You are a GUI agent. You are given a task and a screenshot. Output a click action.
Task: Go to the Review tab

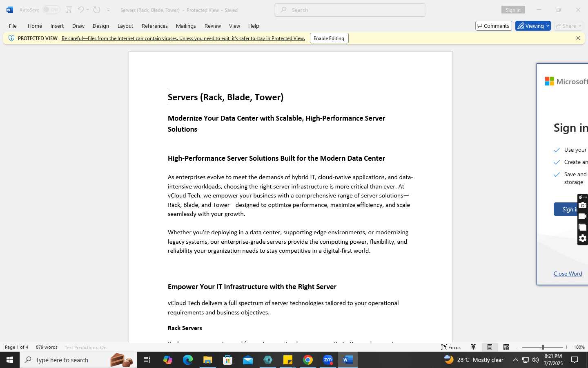[213, 26]
